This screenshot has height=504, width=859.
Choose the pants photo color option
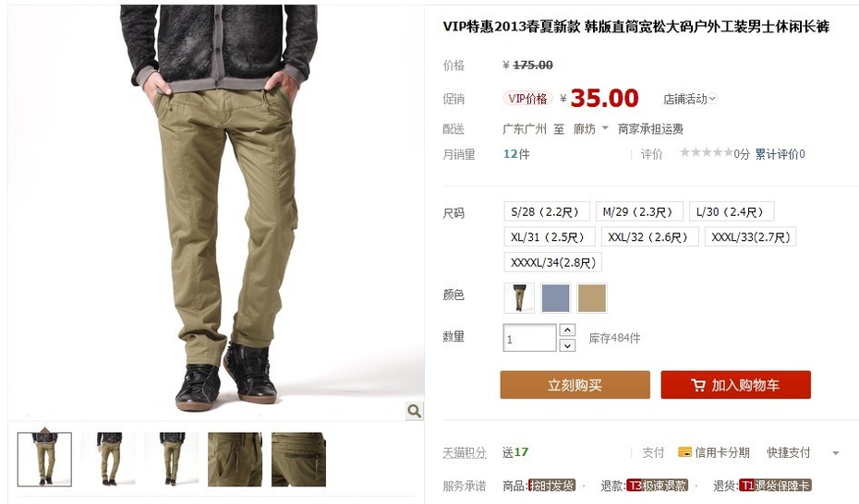(x=519, y=298)
